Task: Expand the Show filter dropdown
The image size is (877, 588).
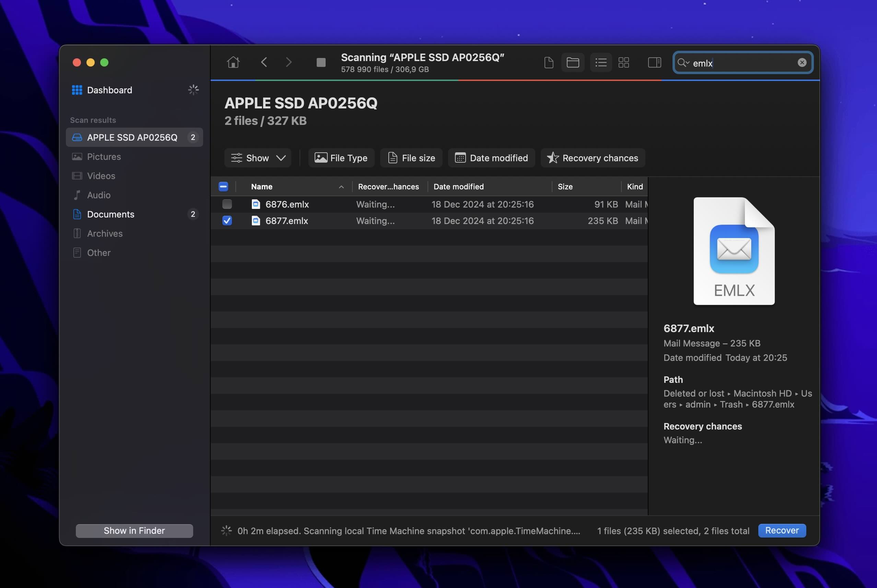Action: pos(280,157)
